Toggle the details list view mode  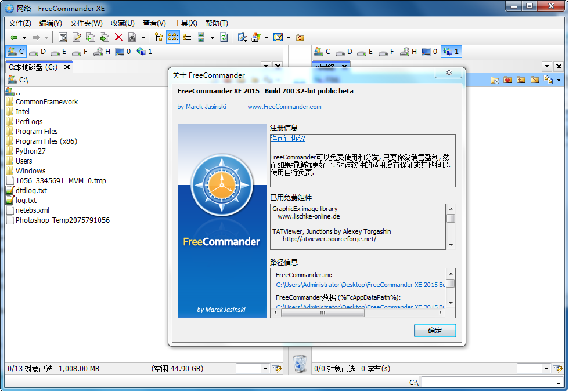(187, 37)
